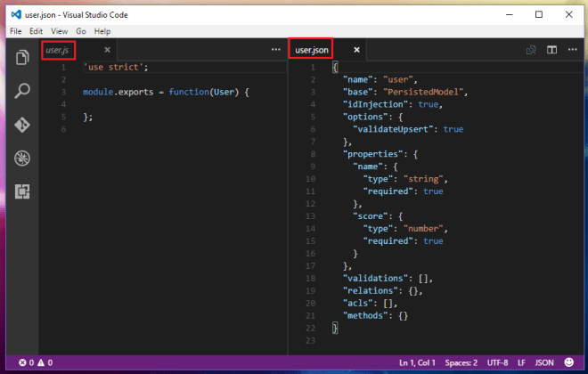588x374 pixels.
Task: Close the user.json tab
Action: 356,50
